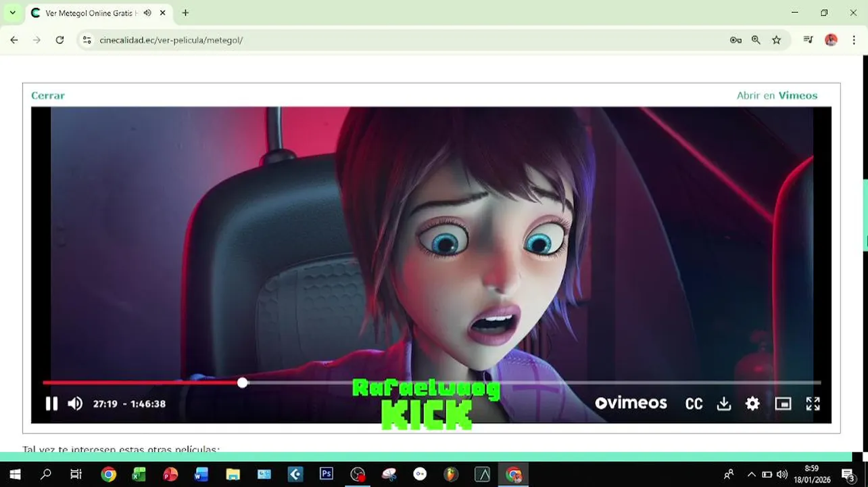Open Windows notification center
Viewport: 868px width, 487px height.
[x=848, y=475]
